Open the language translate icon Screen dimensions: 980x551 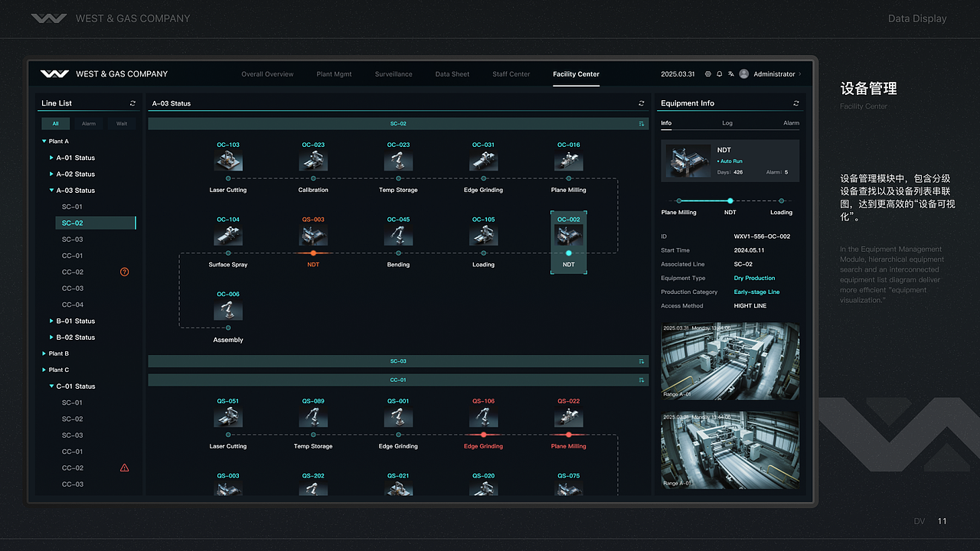731,74
